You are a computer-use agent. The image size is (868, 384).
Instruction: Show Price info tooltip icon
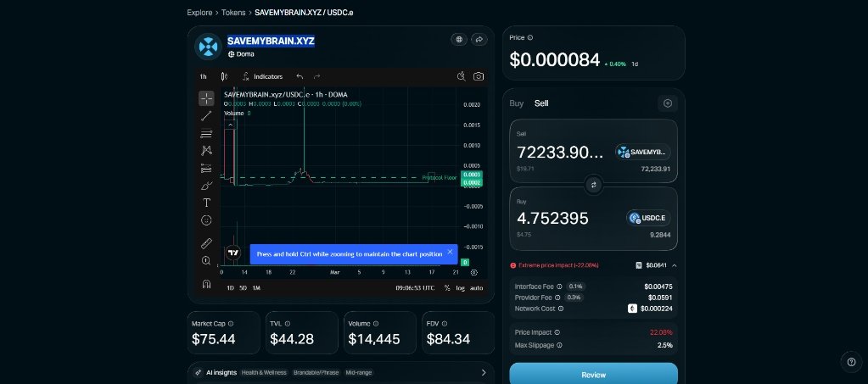pyautogui.click(x=529, y=37)
